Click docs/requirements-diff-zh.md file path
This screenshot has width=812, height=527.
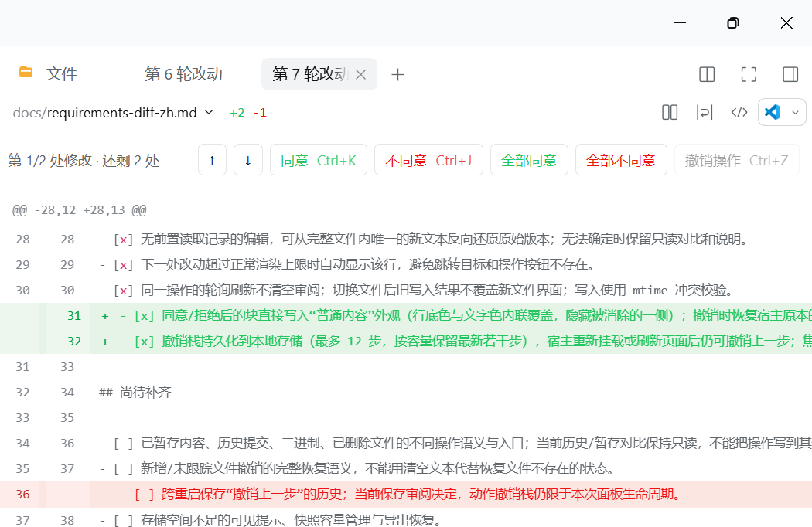(x=104, y=112)
